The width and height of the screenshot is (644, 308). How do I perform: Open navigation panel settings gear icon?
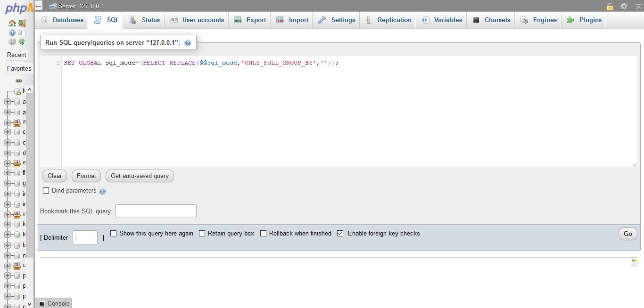[x=12, y=41]
